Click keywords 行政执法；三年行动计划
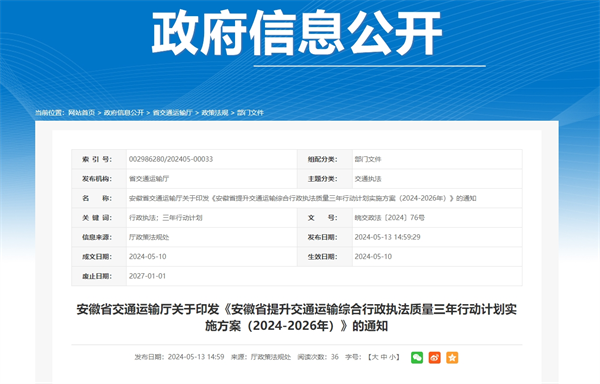600x384 pixels. [x=165, y=218]
